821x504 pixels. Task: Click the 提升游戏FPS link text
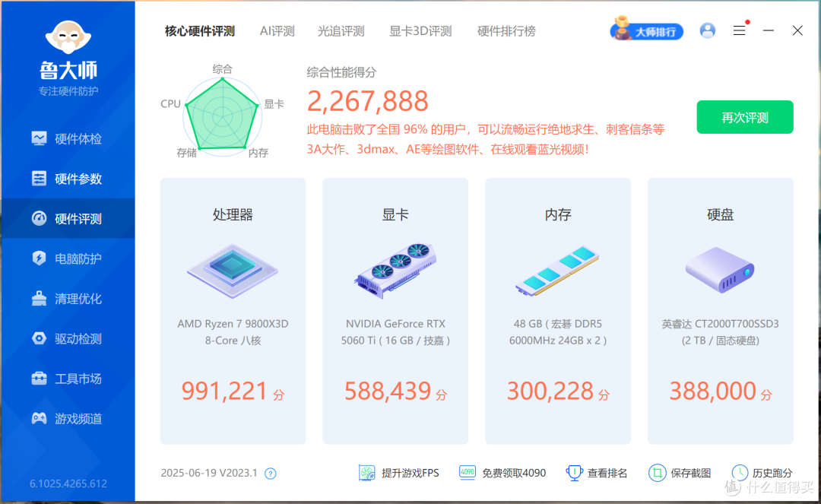(x=410, y=473)
